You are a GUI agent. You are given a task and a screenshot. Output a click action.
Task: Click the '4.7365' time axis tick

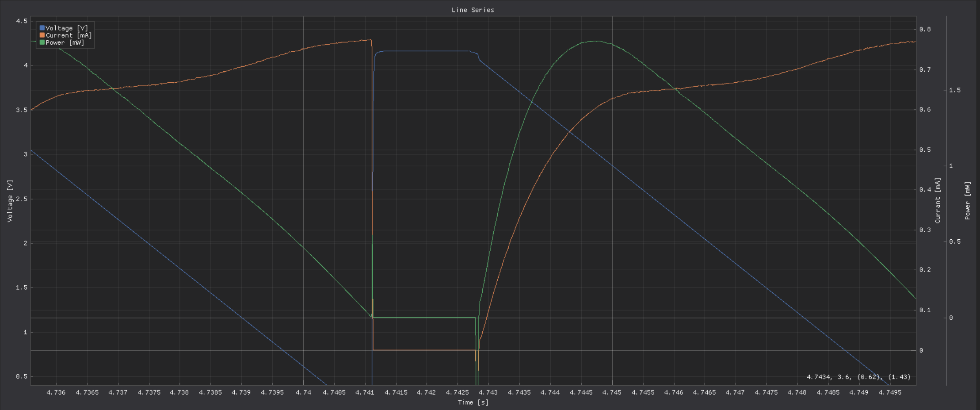[x=87, y=392]
